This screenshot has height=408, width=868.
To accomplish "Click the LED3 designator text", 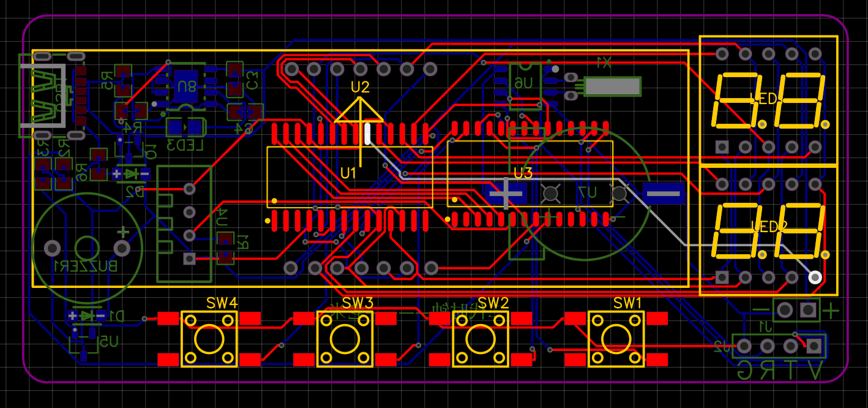I will pyautogui.click(x=185, y=145).
